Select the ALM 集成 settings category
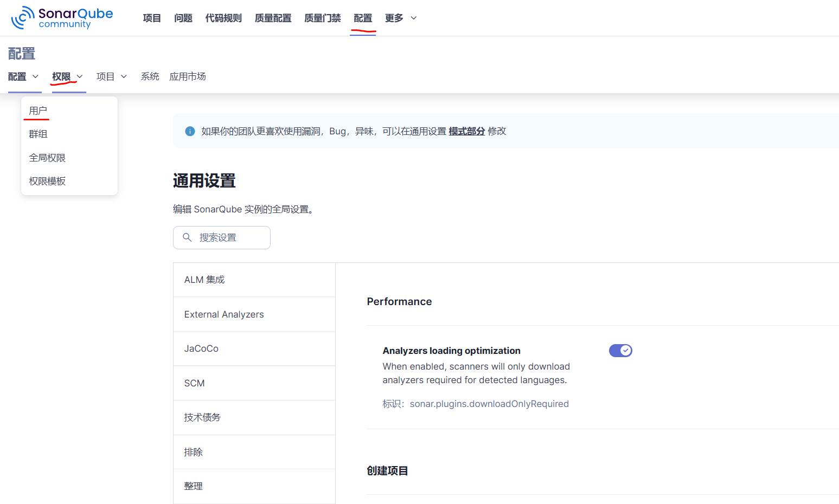Screen dimensions: 839x504 (x=254, y=280)
